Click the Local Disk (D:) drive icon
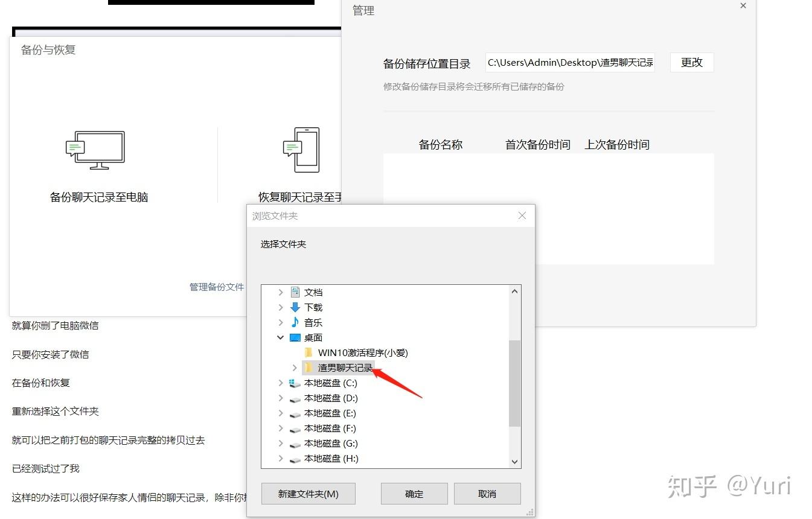 tap(295, 398)
